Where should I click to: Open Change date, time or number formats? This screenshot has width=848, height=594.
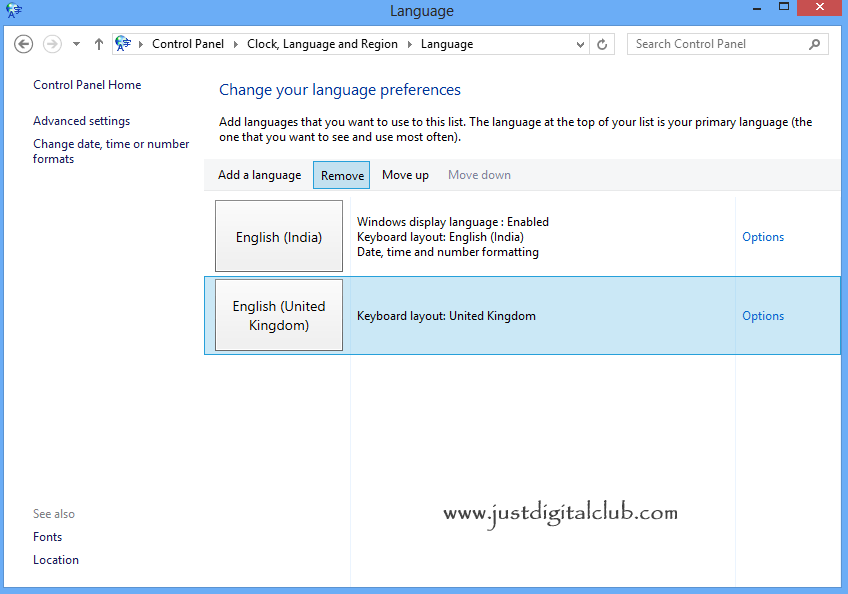tap(111, 151)
